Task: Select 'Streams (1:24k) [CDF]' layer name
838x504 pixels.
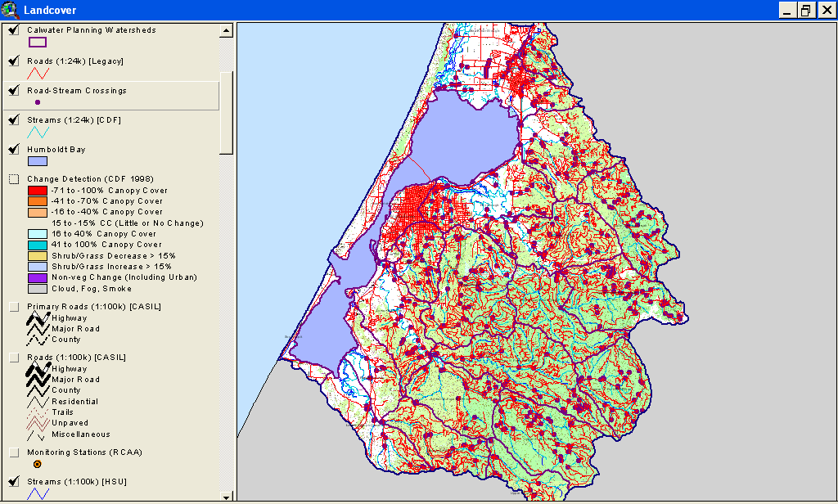Action: click(x=74, y=119)
